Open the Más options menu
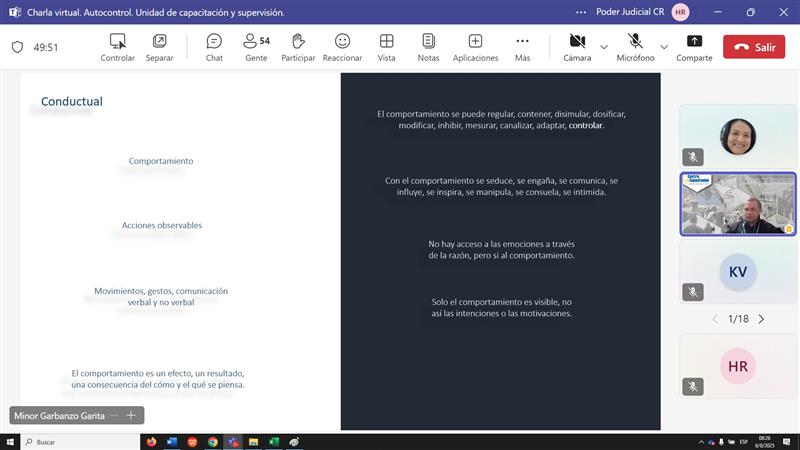The image size is (800, 450). pos(522,47)
